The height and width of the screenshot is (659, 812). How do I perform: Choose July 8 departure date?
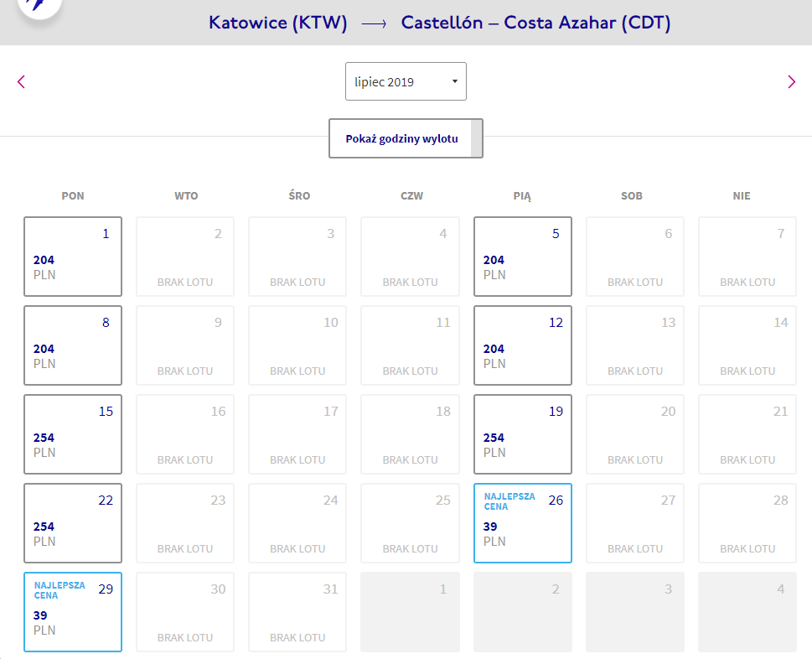[x=73, y=345]
